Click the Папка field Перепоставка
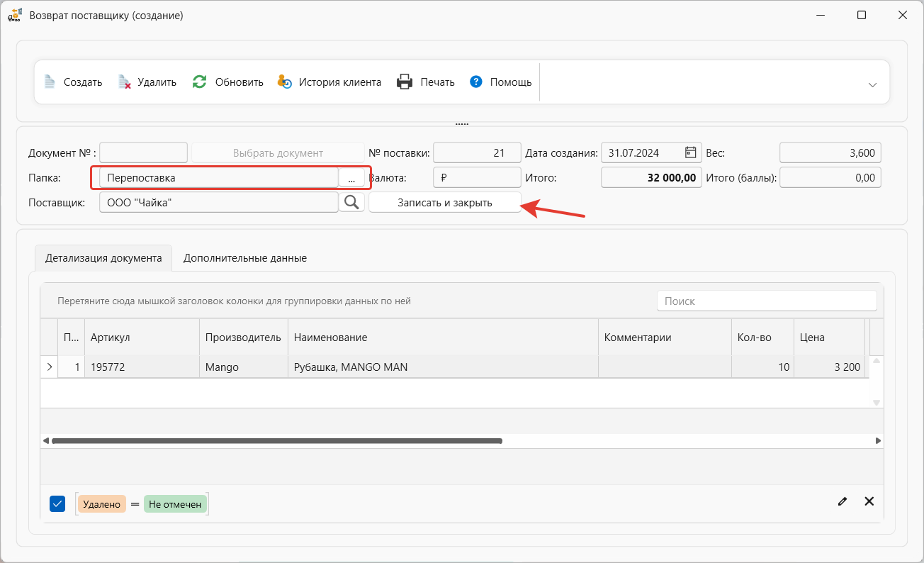The height and width of the screenshot is (563, 924). pyautogui.click(x=219, y=177)
